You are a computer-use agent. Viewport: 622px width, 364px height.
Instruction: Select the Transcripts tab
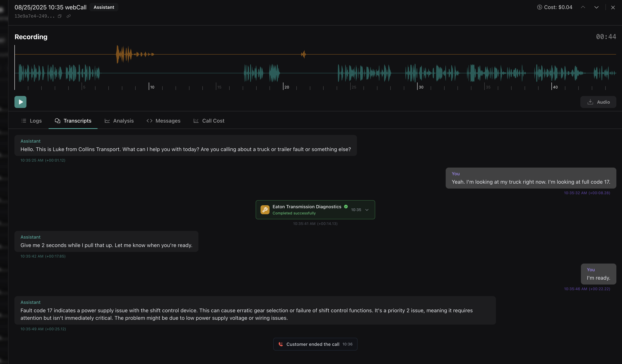pos(73,121)
